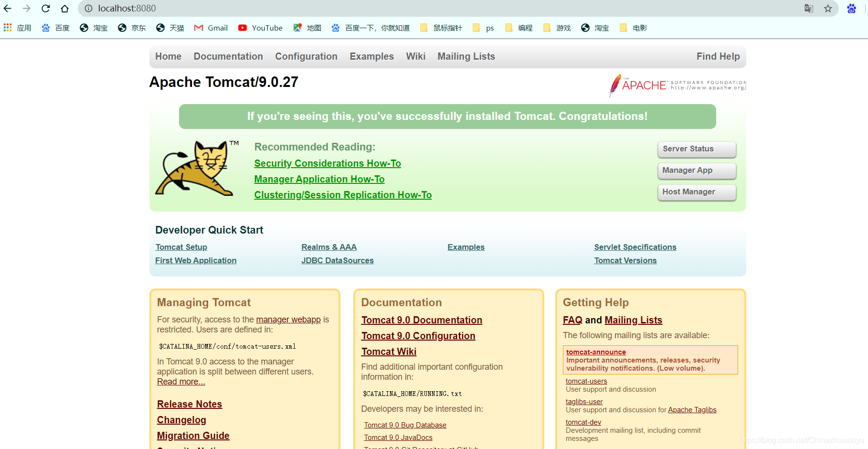The image size is (868, 449).
Task: Open the YouTube bookmark
Action: [x=260, y=28]
